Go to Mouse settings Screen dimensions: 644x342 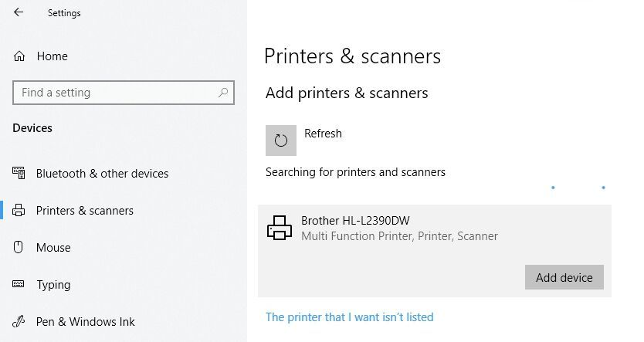click(x=53, y=248)
